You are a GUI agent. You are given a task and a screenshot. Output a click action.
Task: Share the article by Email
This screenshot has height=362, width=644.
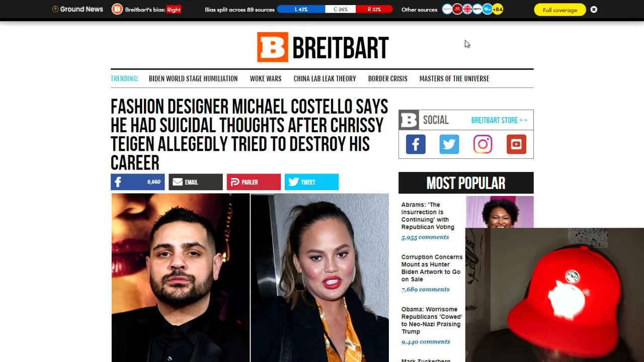(x=195, y=182)
